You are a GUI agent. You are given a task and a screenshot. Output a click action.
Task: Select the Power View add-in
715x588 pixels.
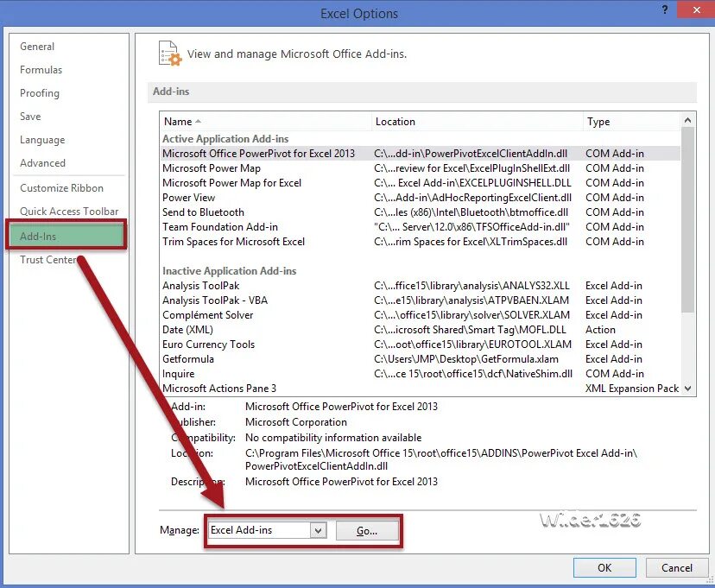click(x=420, y=198)
